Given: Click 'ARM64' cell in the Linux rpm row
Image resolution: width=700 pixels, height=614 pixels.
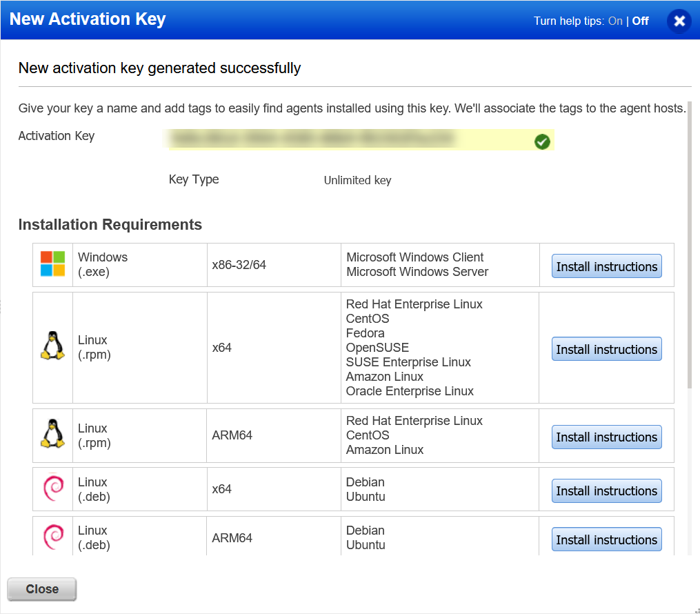Looking at the screenshot, I should 273,435.
